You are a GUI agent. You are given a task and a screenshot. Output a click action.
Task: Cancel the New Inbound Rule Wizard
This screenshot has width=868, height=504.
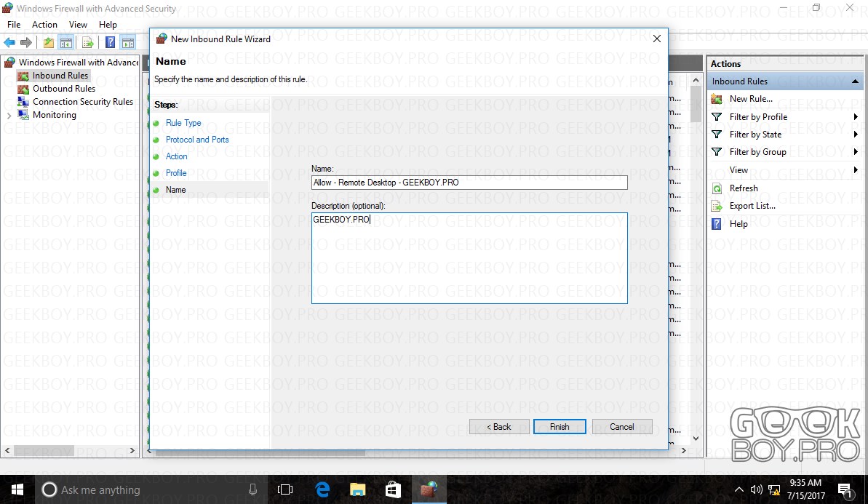621,427
